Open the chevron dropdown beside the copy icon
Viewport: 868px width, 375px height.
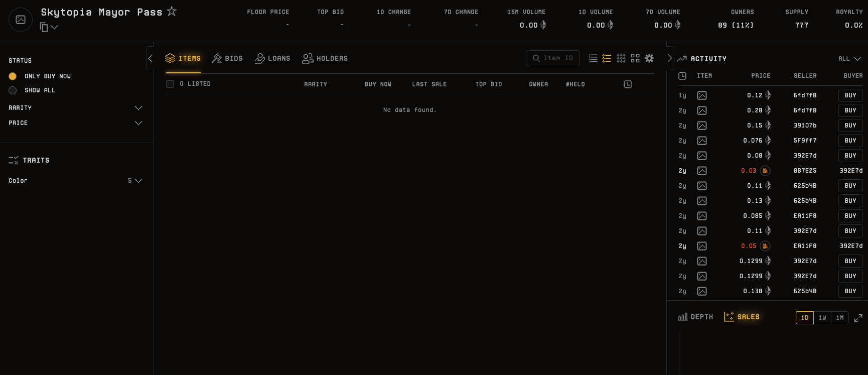[x=54, y=27]
